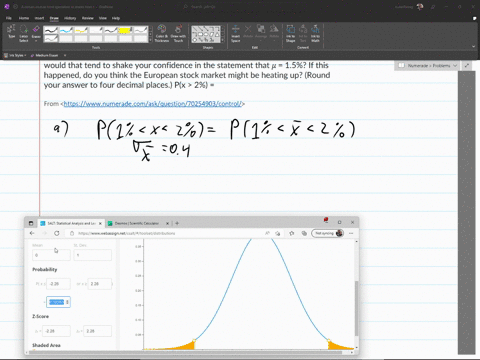
Task: Open Color & Thickness options
Action: point(162,33)
